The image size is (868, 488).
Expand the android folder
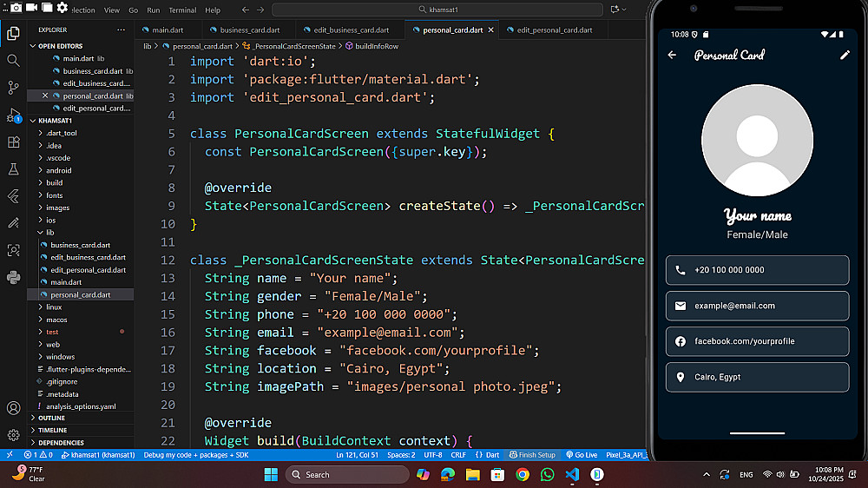[58, 170]
